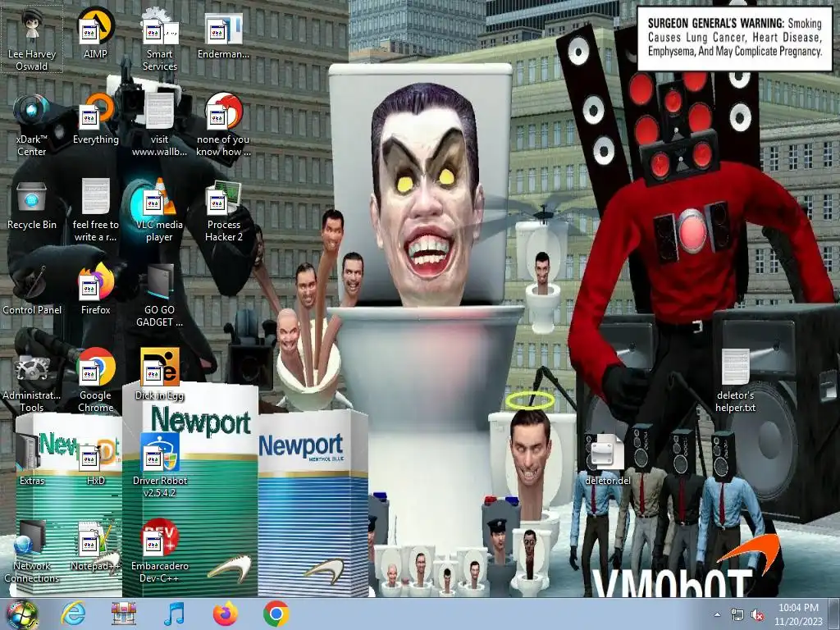The height and width of the screenshot is (630, 840).
Task: Open the Windows Start menu orb
Action: 21,614
